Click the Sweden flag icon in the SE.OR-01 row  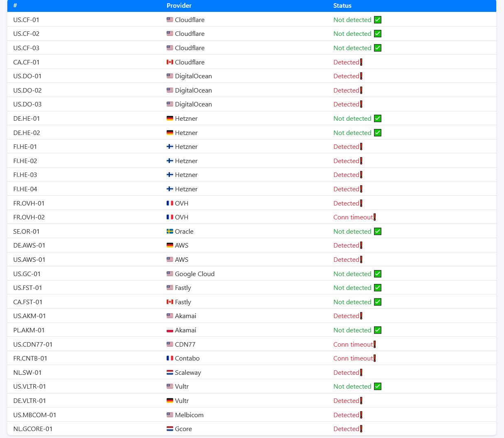[x=170, y=231]
